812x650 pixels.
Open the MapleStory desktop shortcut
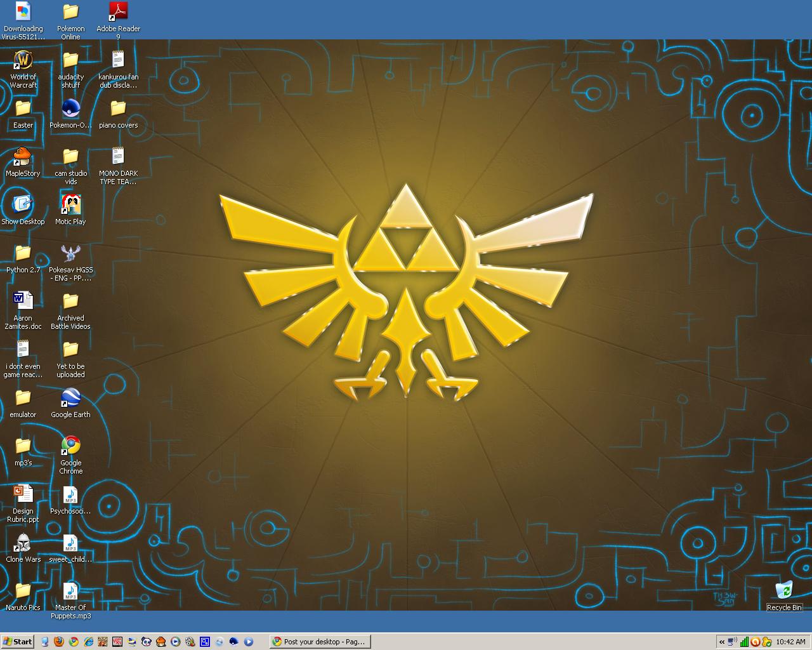click(23, 157)
